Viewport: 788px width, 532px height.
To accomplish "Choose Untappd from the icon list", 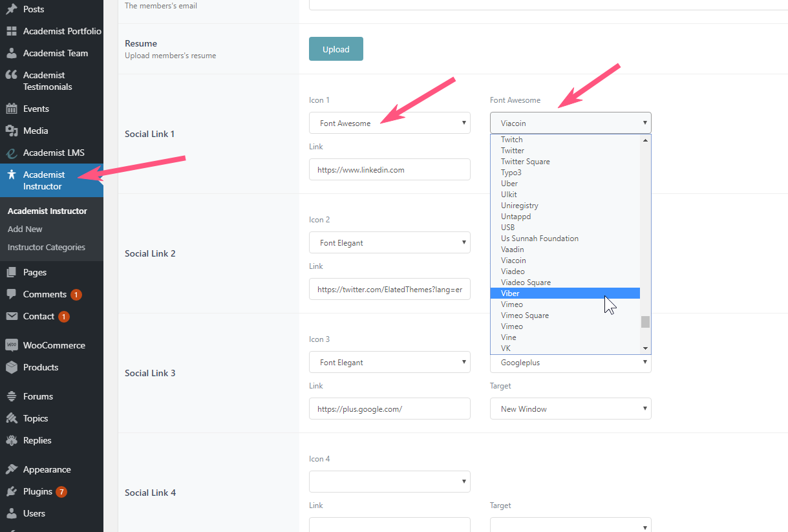I will [566, 217].
